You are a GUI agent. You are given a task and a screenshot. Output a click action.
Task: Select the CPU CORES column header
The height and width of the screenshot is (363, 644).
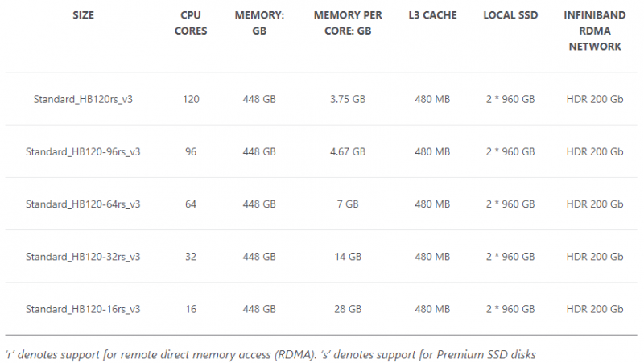pyautogui.click(x=191, y=23)
